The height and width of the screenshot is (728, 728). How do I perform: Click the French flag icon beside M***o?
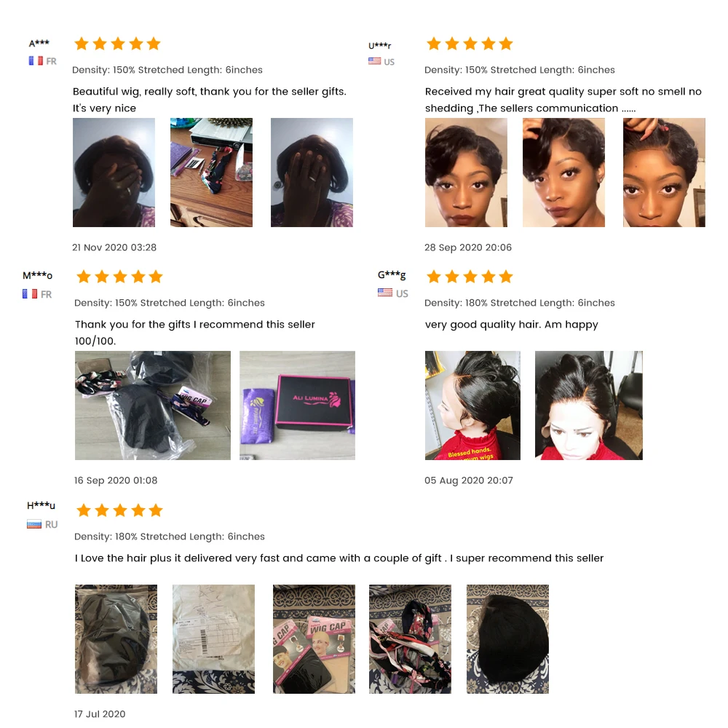coord(30,294)
